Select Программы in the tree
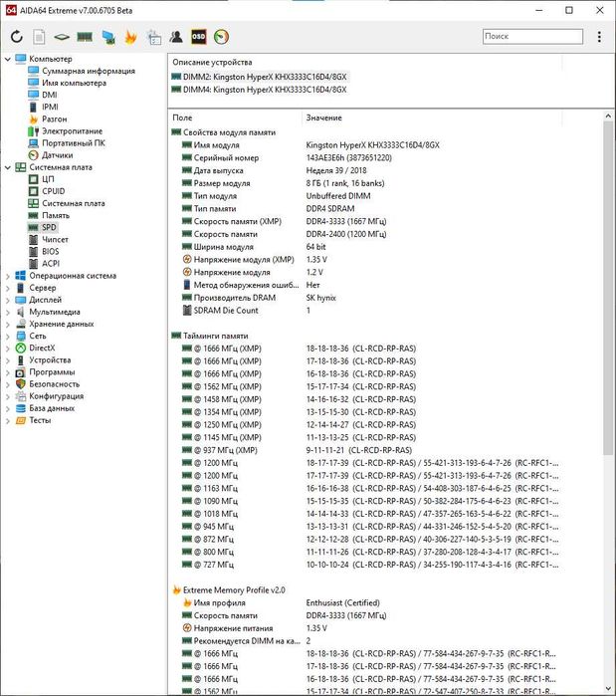Screen dimensions: 616x696 click(52, 372)
